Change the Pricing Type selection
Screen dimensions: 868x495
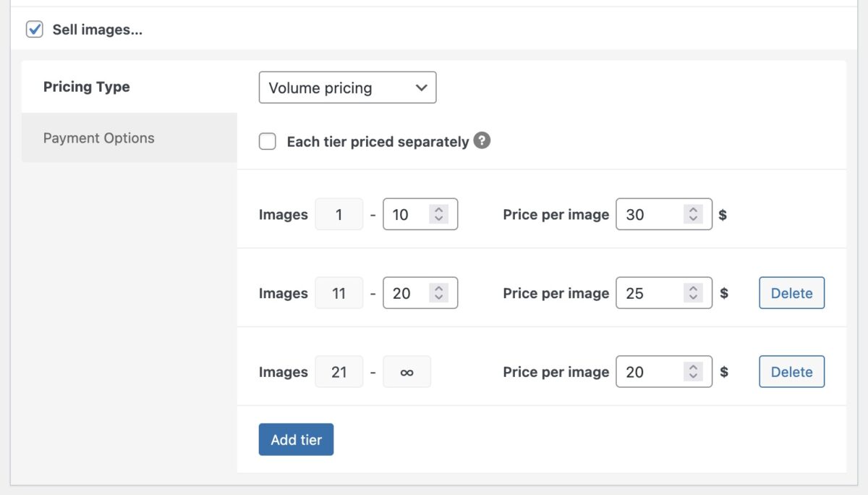347,88
